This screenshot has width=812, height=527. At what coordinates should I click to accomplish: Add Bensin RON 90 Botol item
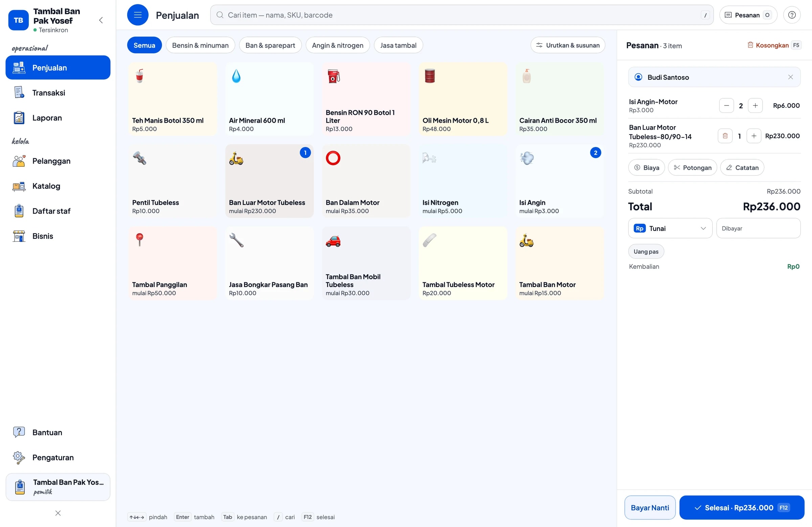point(366,99)
